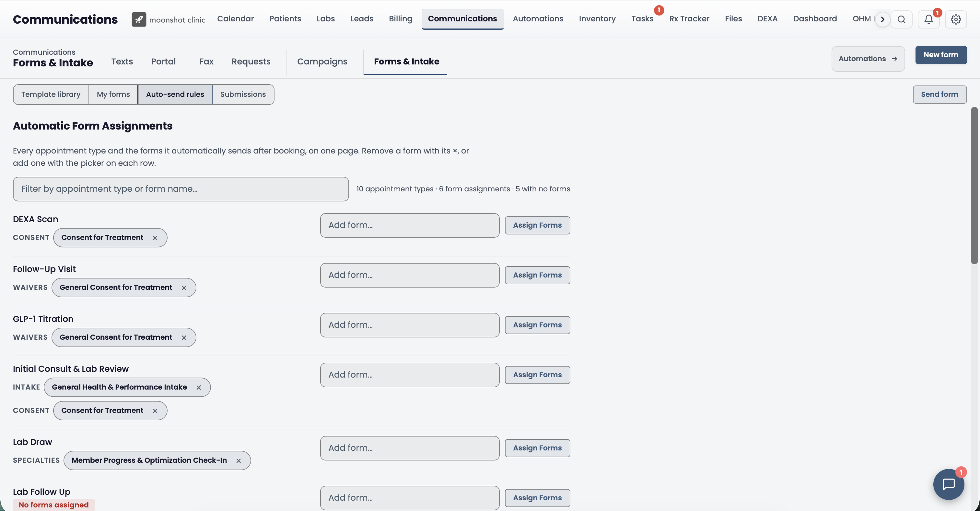The image size is (980, 511).
Task: Expand hidden nav items with chevron arrow
Action: point(882,19)
